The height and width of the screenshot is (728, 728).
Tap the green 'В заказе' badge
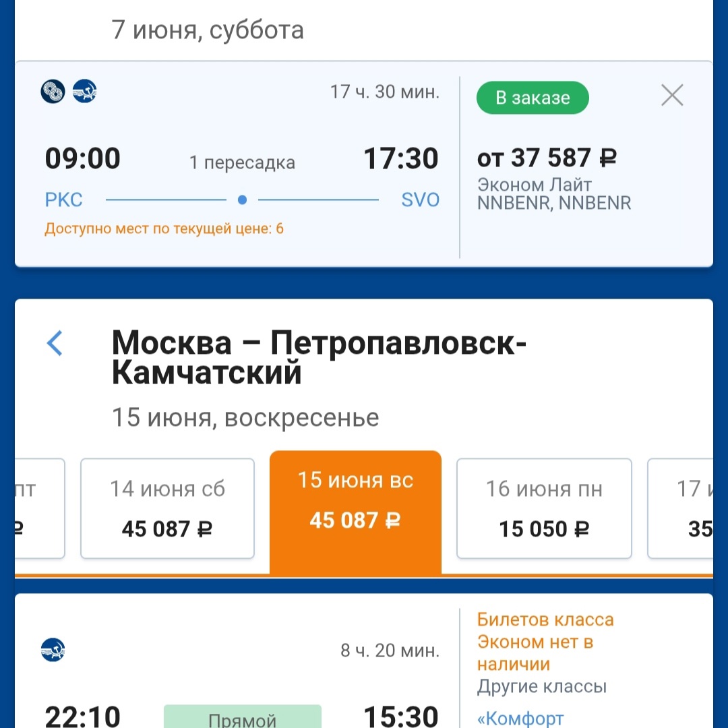click(533, 98)
